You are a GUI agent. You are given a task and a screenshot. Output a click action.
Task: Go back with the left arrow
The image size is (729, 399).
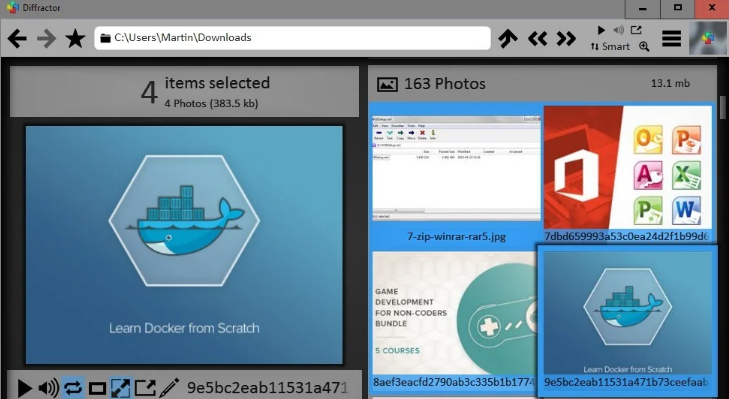point(17,38)
